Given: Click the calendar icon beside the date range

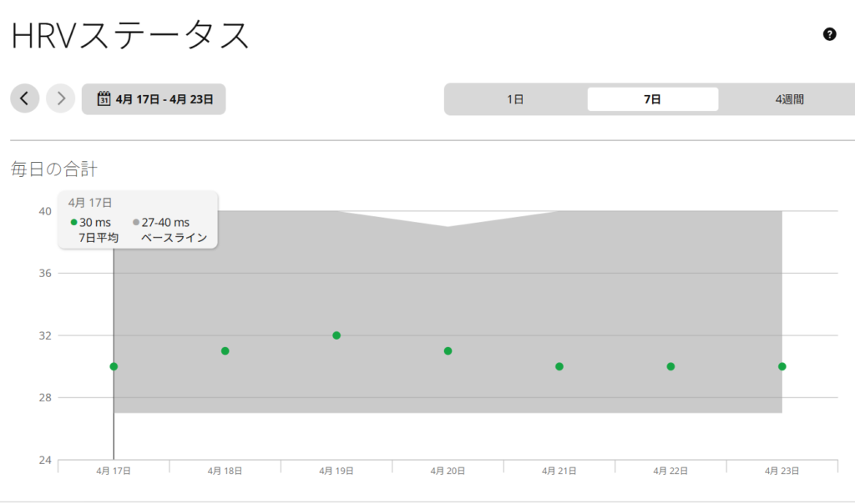Looking at the screenshot, I should click(x=104, y=98).
